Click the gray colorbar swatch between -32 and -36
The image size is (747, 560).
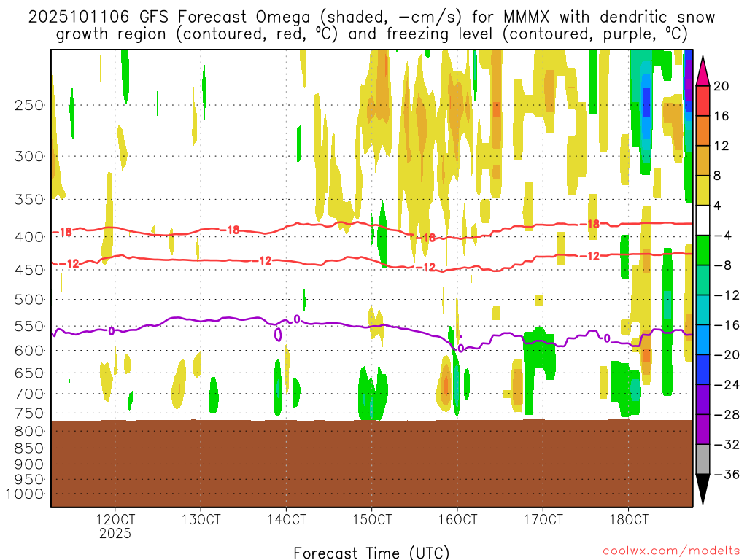[703, 459]
